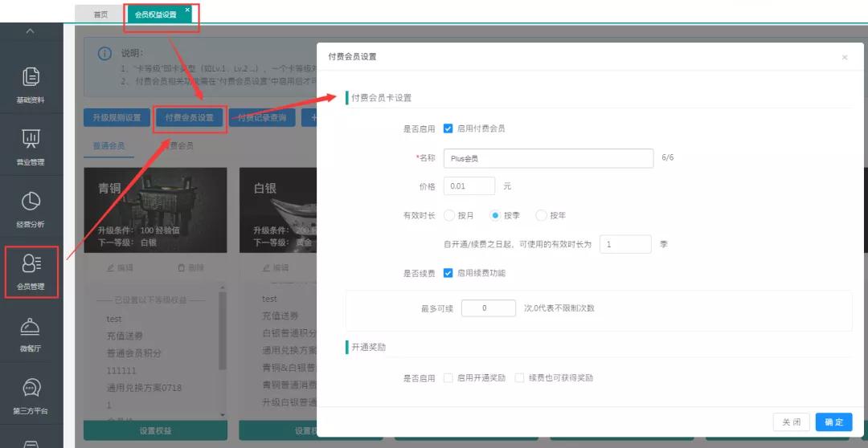Toggle 启用续费功能 checkbox
The image size is (868, 448).
click(448, 273)
